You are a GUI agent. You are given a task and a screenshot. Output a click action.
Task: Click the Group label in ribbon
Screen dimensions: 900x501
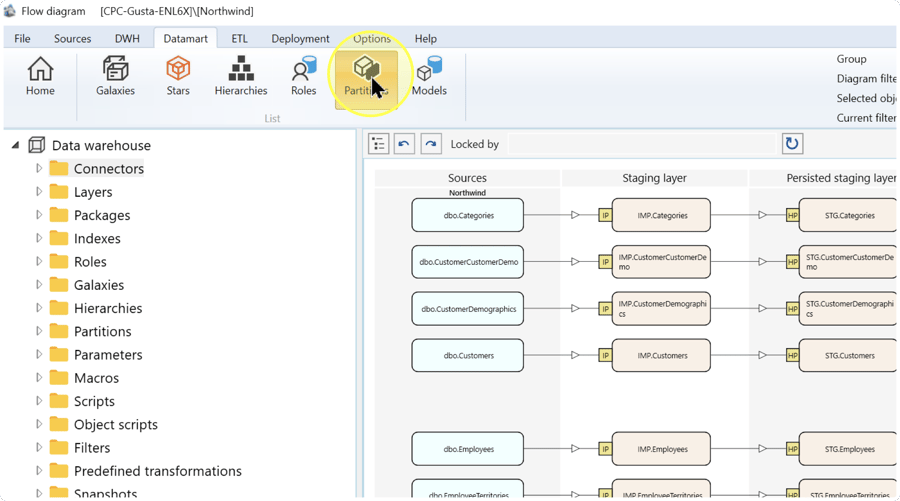click(851, 59)
